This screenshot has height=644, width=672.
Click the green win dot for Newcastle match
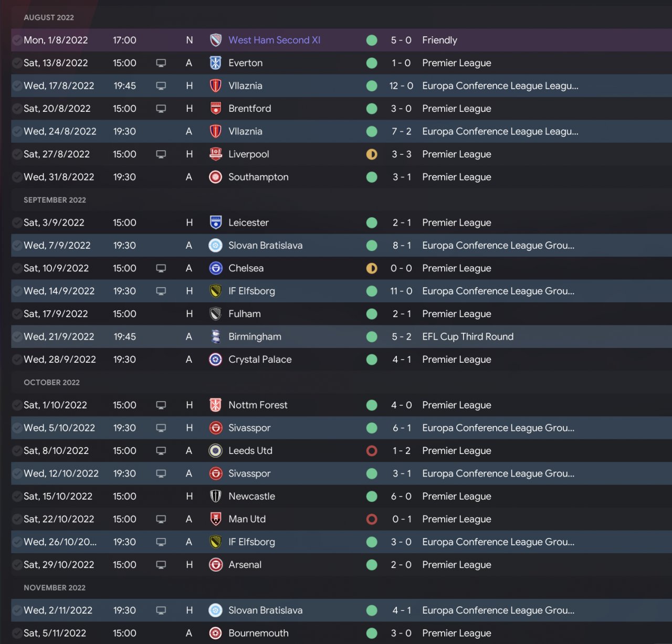point(372,497)
